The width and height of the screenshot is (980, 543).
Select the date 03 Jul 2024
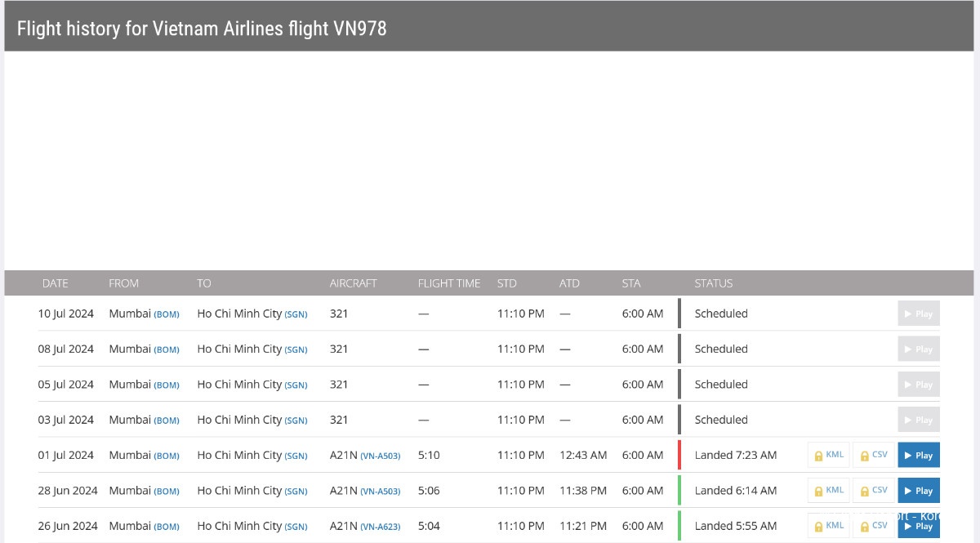(x=66, y=420)
